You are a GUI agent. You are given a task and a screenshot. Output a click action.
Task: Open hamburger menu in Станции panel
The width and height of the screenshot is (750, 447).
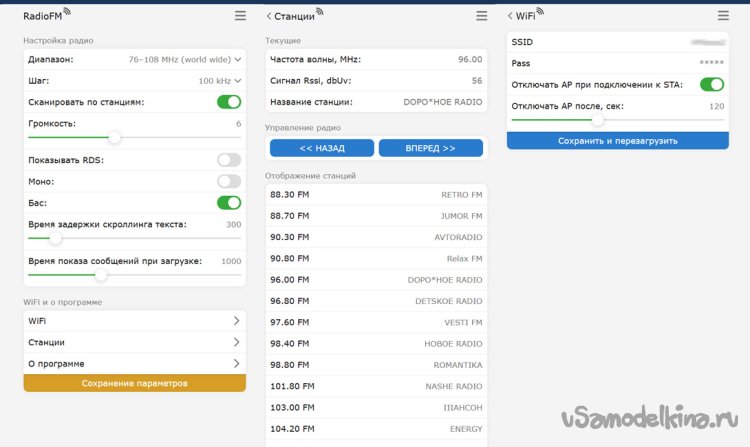482,16
